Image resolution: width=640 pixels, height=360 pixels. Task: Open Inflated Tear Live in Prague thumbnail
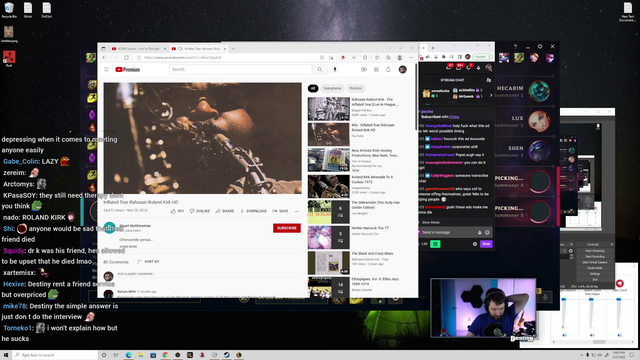(x=329, y=109)
